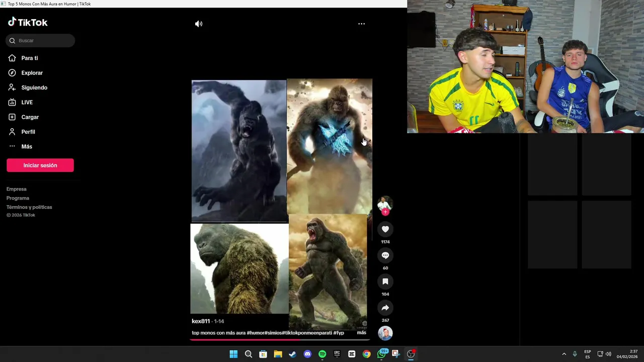Click the top-left gorilla image in video
Viewport: 644px width, 362px height.
(x=239, y=151)
